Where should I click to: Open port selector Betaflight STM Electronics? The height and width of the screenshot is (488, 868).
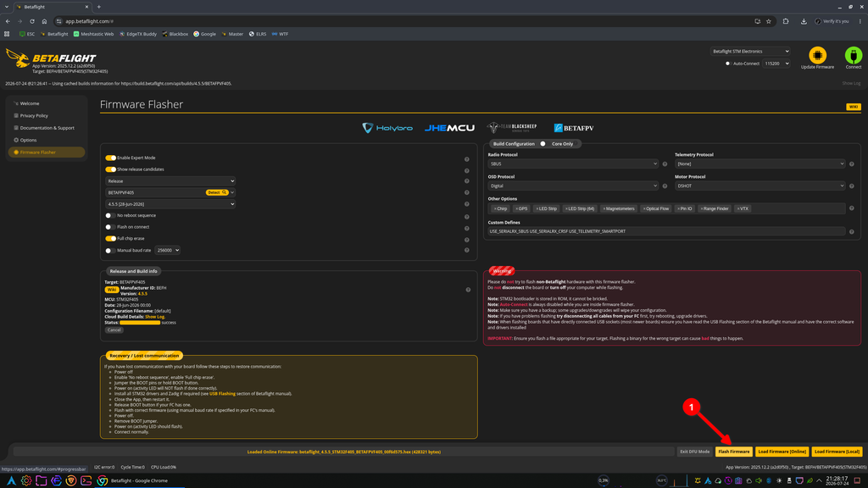coord(750,52)
